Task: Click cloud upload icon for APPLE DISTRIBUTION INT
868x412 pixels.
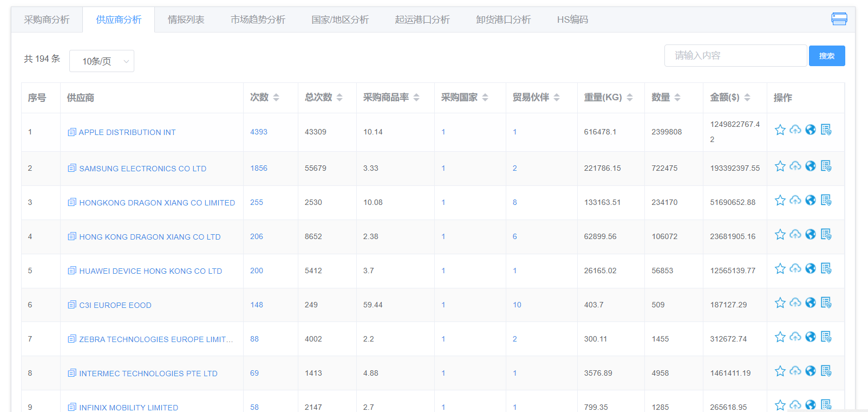Action: pyautogui.click(x=795, y=130)
